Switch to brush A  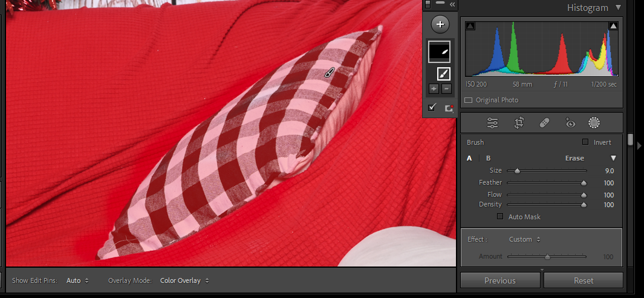[469, 158]
